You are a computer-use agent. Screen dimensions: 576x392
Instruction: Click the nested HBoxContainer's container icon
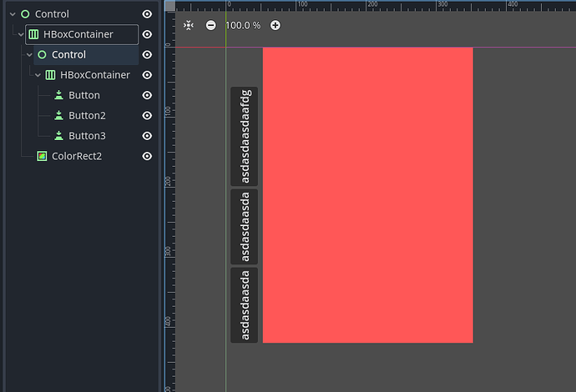(x=50, y=75)
